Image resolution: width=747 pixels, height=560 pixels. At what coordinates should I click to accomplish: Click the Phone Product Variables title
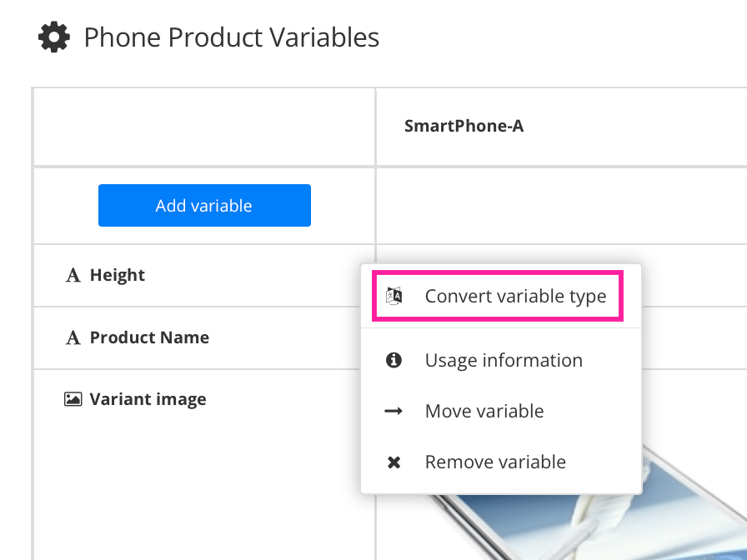(x=230, y=37)
